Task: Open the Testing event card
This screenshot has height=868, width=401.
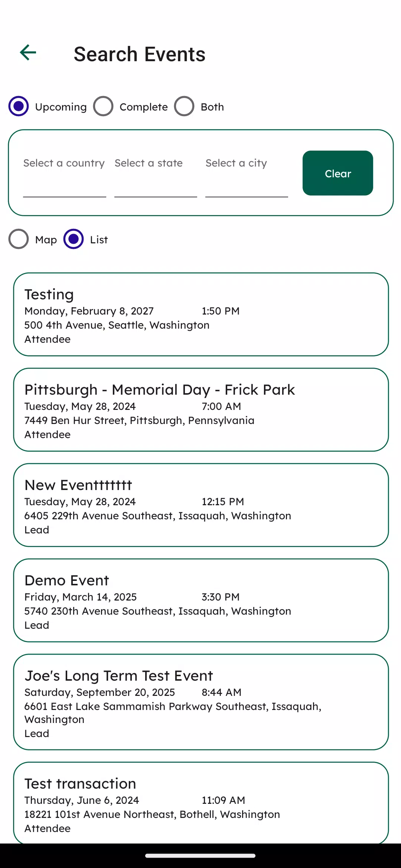Action: 201,314
